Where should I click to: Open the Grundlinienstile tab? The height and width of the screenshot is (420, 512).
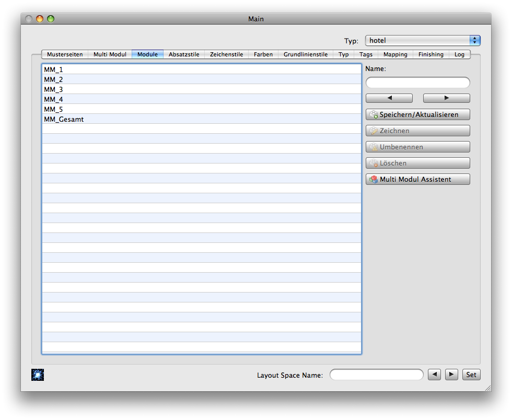tap(306, 54)
